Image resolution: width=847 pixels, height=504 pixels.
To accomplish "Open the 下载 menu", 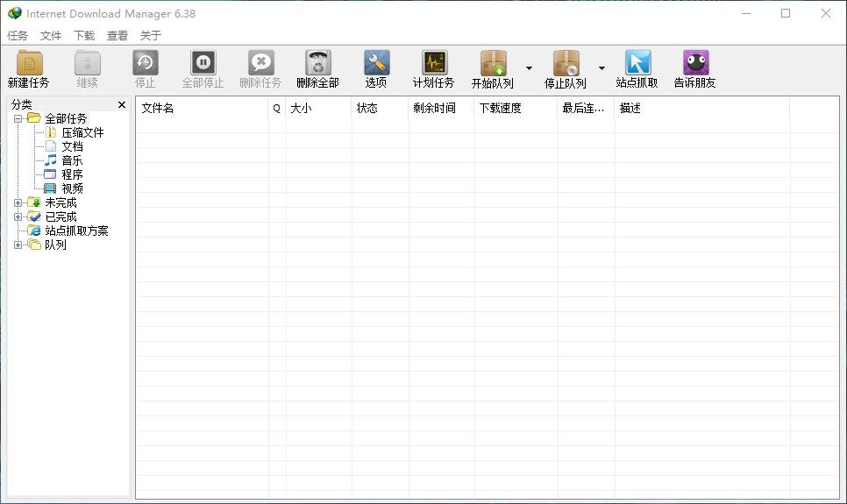I will 84,36.
